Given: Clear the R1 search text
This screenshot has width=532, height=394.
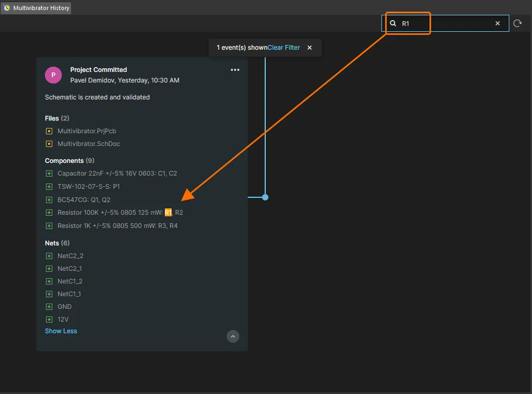Looking at the screenshot, I should (497, 23).
